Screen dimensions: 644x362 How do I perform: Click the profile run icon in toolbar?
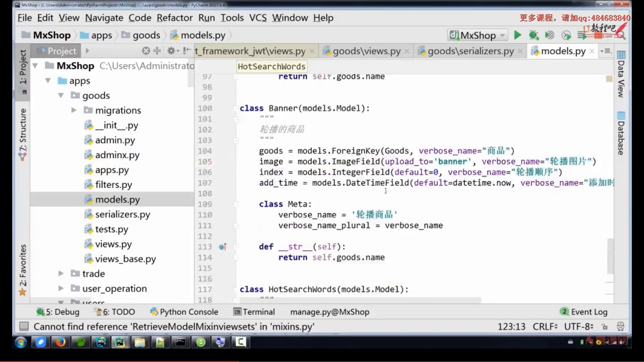coord(567,35)
